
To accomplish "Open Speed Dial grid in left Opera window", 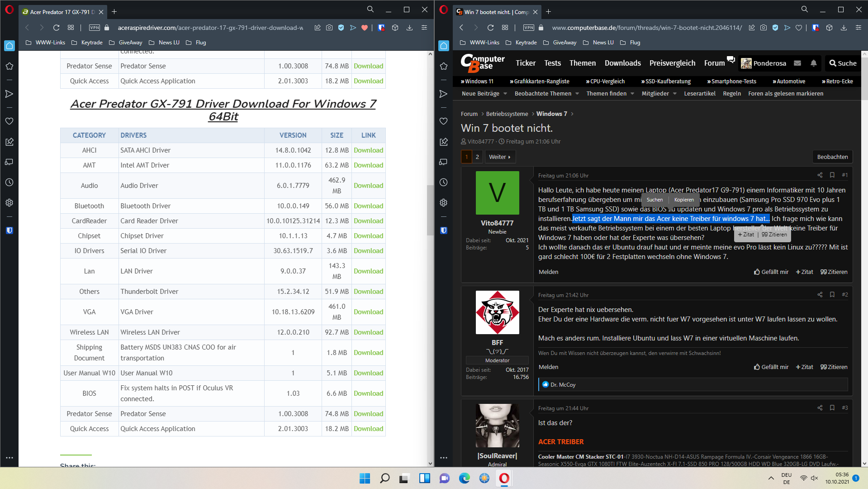I will click(x=71, y=28).
